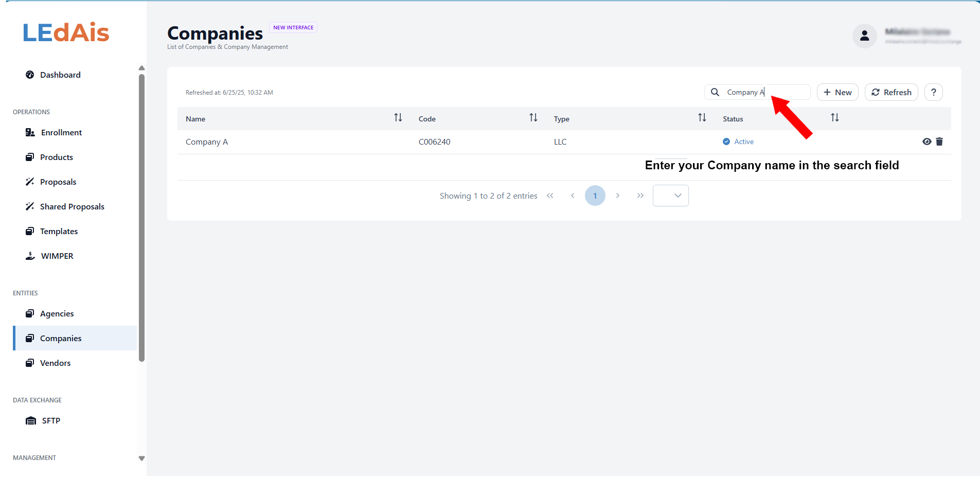Sort table by Status column
980x477 pixels.
coord(835,118)
